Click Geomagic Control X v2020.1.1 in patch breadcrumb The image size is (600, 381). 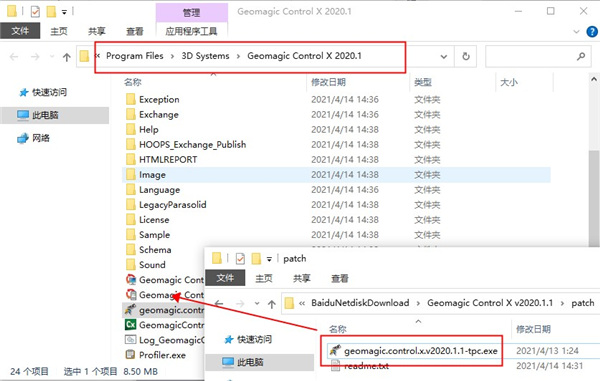[490, 303]
